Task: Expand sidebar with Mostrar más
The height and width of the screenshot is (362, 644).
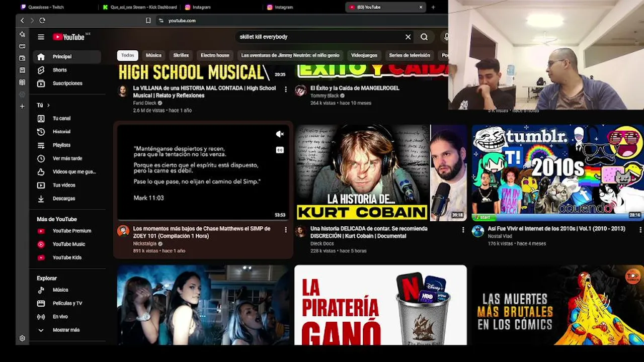Action: (66, 330)
